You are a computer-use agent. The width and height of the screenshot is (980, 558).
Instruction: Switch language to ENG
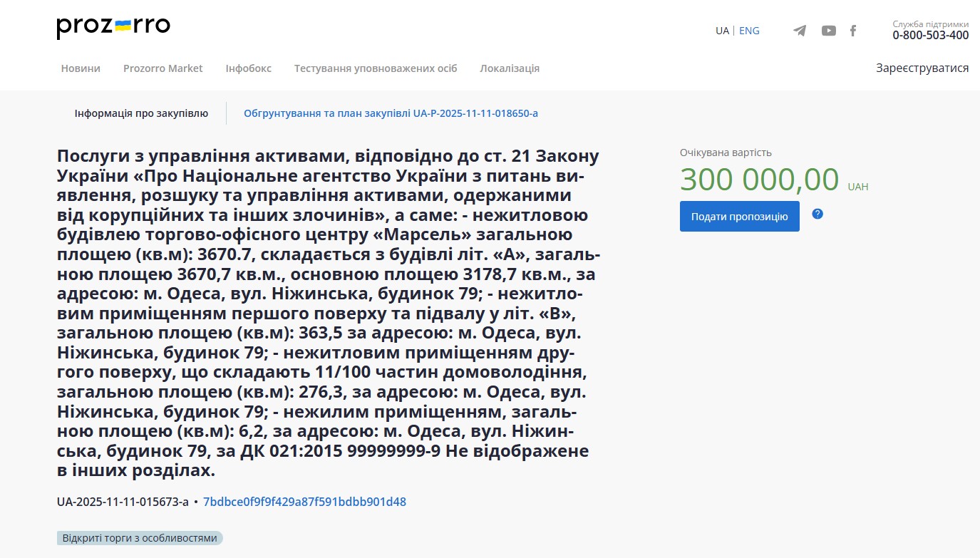coord(749,31)
